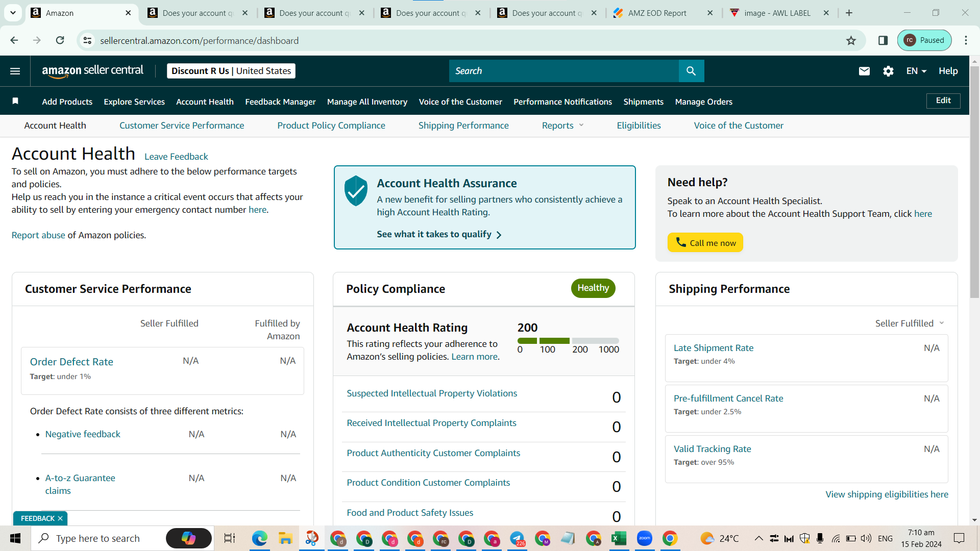Launch Microsoft Edge from taskbar
The height and width of the screenshot is (551, 980).
click(x=259, y=538)
